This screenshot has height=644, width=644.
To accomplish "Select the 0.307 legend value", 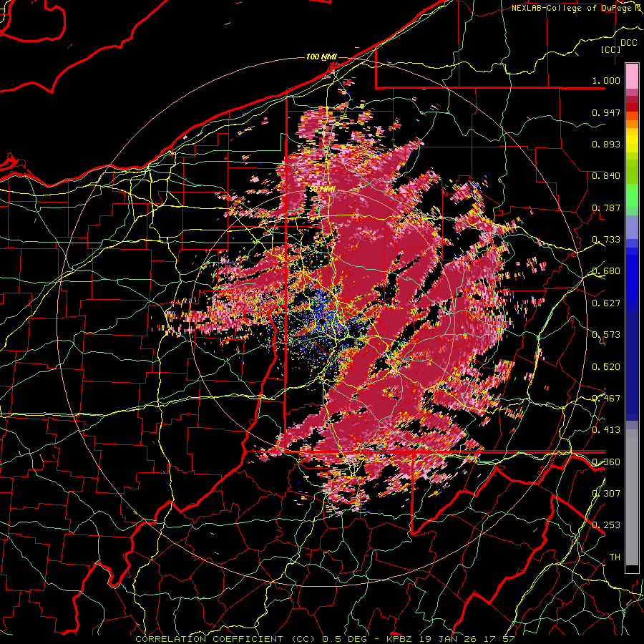I will (x=606, y=494).
